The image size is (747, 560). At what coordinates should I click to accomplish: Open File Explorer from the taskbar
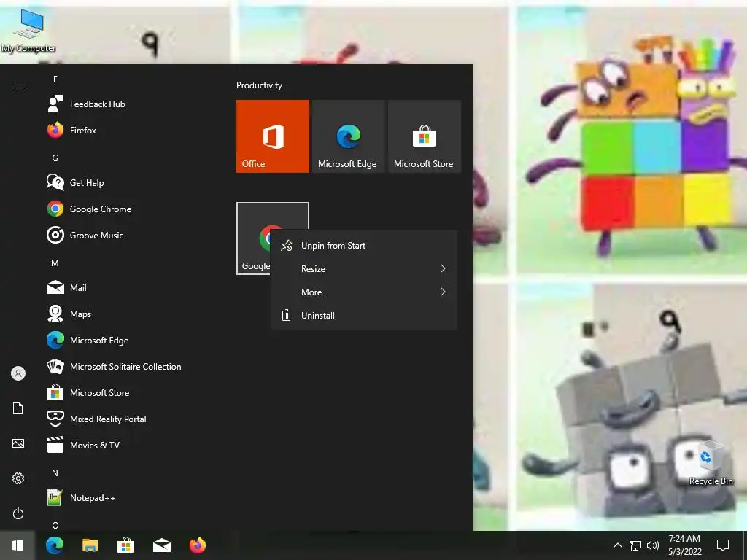pos(90,545)
